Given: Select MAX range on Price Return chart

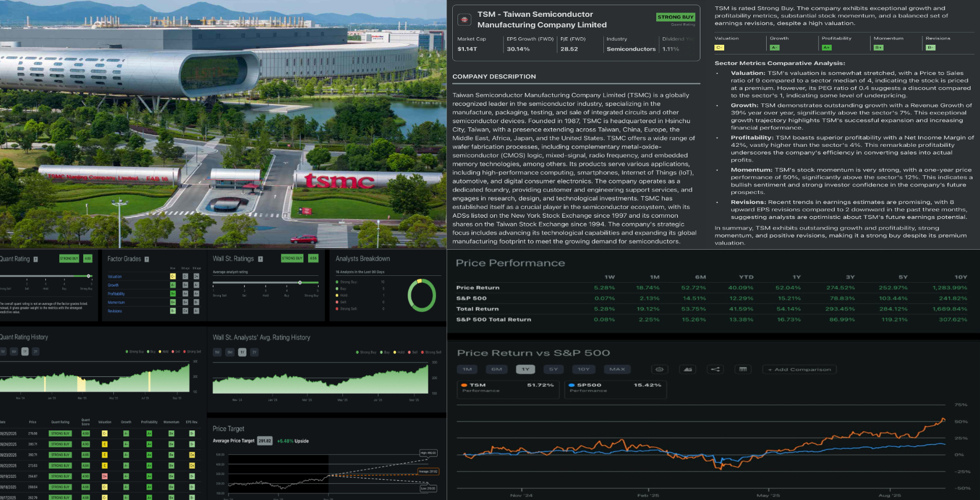Looking at the screenshot, I should 617,369.
